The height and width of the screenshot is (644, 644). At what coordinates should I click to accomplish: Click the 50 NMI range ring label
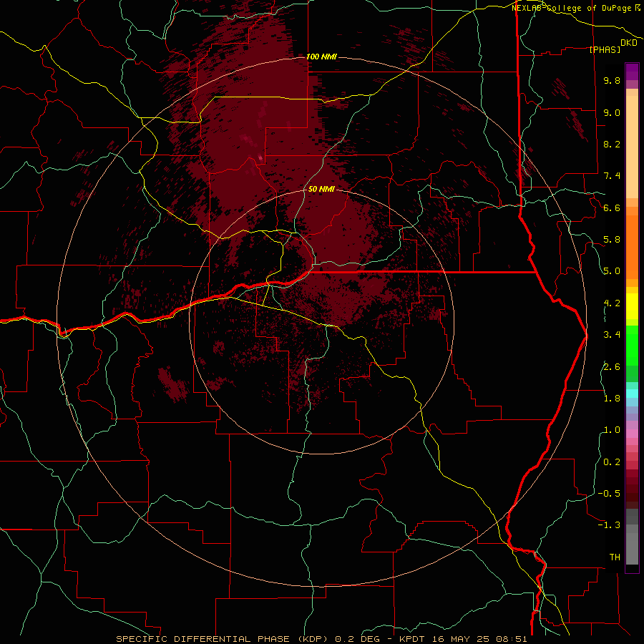(321, 189)
